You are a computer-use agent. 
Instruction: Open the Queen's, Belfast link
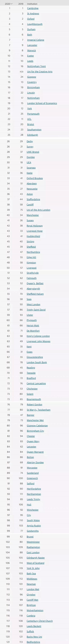35,284
